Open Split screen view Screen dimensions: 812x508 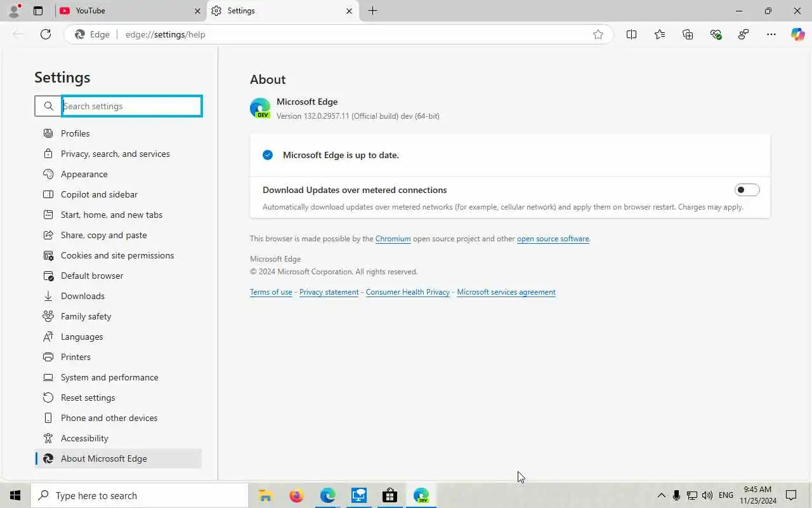click(x=631, y=34)
